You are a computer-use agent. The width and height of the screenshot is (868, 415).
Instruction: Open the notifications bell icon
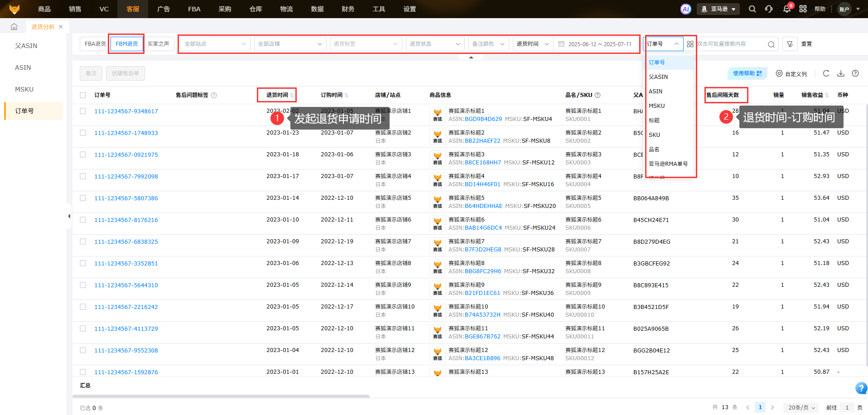(787, 9)
